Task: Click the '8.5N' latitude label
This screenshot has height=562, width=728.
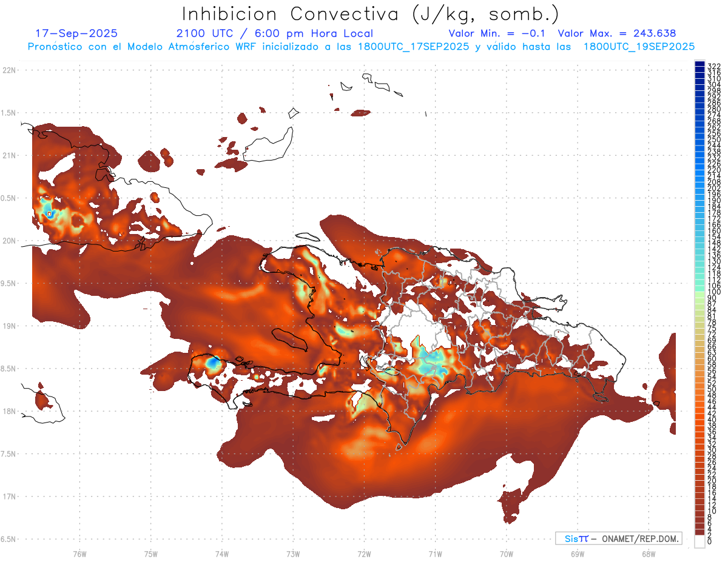Action: click(8, 369)
